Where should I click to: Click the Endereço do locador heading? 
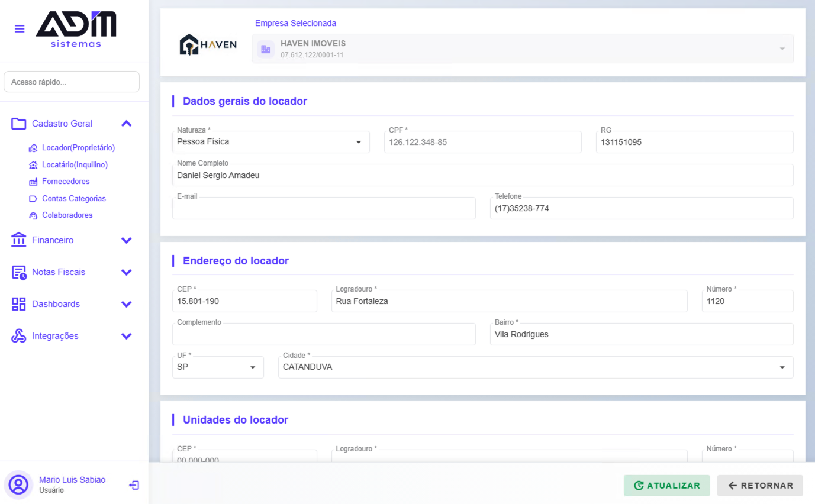click(236, 261)
